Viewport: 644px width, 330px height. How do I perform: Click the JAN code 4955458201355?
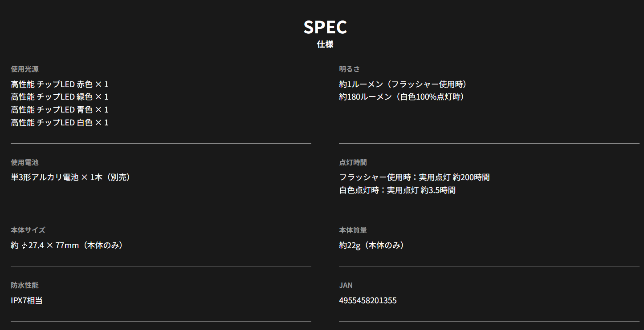(368, 301)
